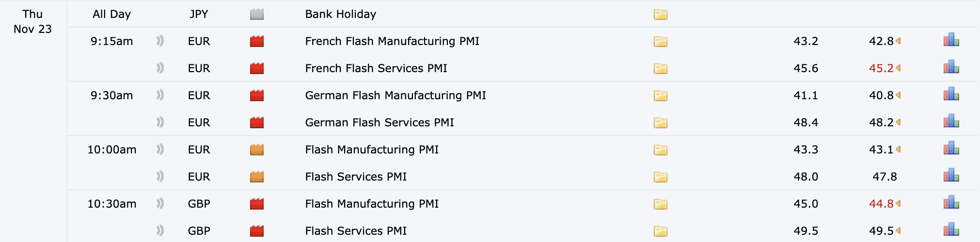This screenshot has width=980, height=242.
Task: Open detail folder for EUR Flash Services PMI
Action: [x=660, y=177]
